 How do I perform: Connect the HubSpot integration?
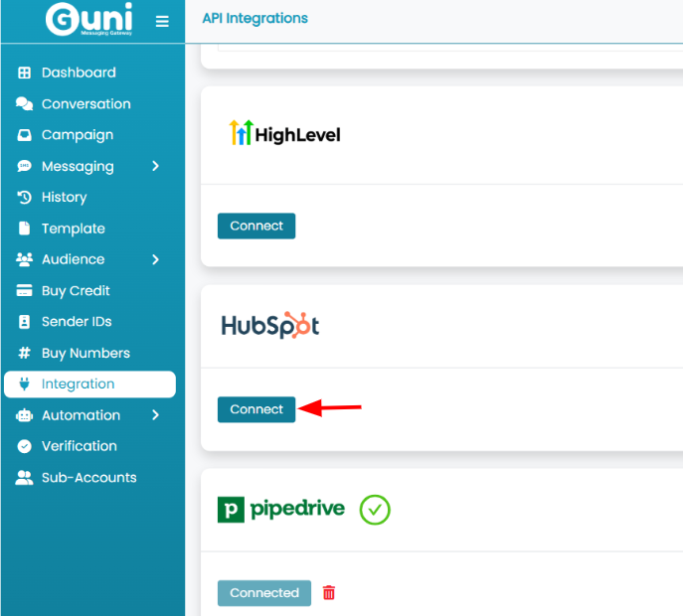point(256,409)
